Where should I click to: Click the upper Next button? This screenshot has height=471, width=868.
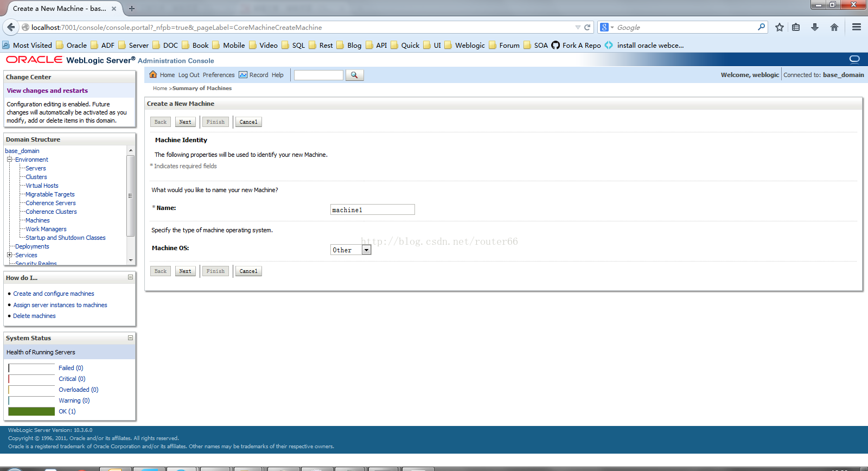coord(186,122)
